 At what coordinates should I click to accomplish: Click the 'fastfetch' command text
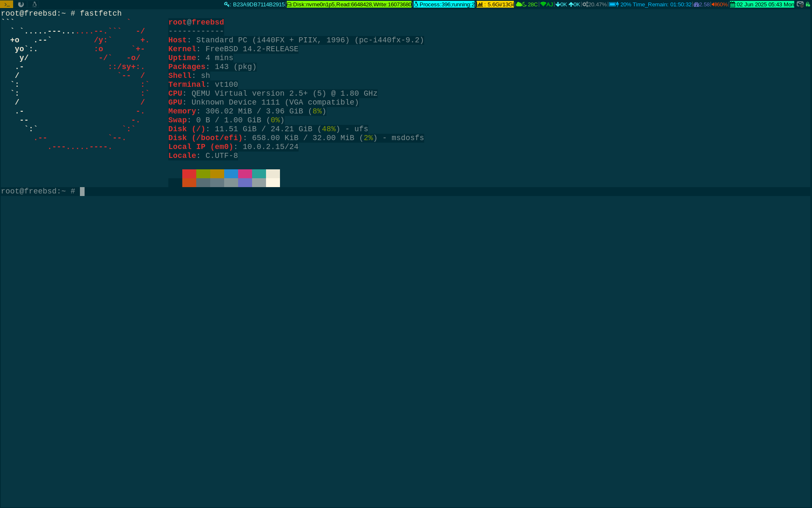(x=101, y=14)
